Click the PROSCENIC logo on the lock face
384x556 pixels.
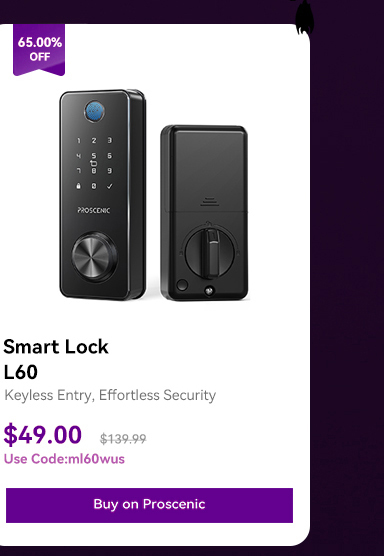(x=94, y=210)
